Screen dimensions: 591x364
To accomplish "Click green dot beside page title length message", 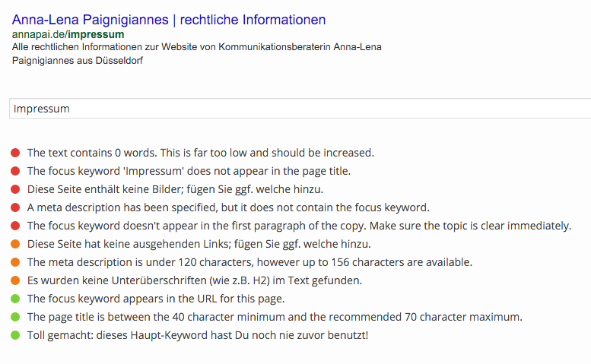I will pyautogui.click(x=15, y=317).
